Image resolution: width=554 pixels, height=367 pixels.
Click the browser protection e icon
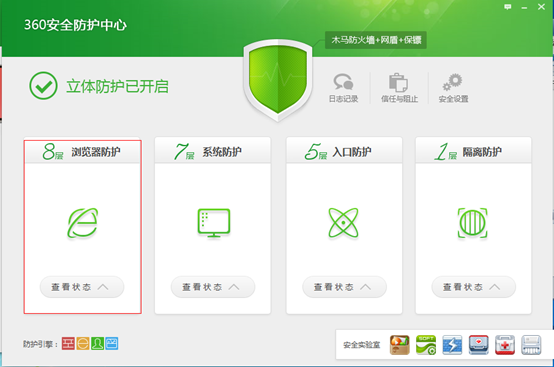pyautogui.click(x=83, y=223)
